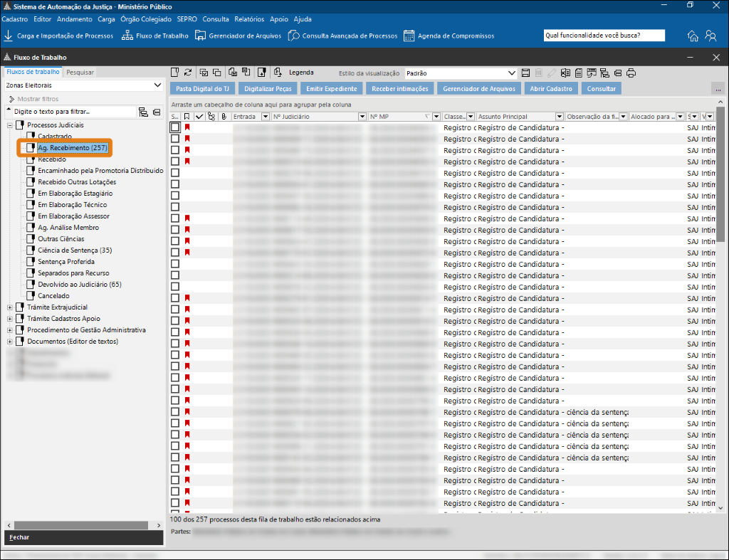The height and width of the screenshot is (560, 729).
Task: Click the collapse tree icon beside the filter field
Action: coord(157,112)
